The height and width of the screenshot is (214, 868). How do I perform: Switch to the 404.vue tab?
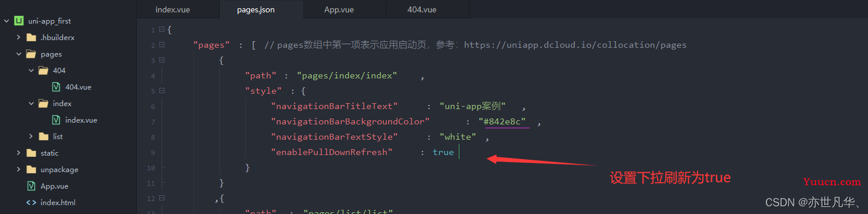422,10
